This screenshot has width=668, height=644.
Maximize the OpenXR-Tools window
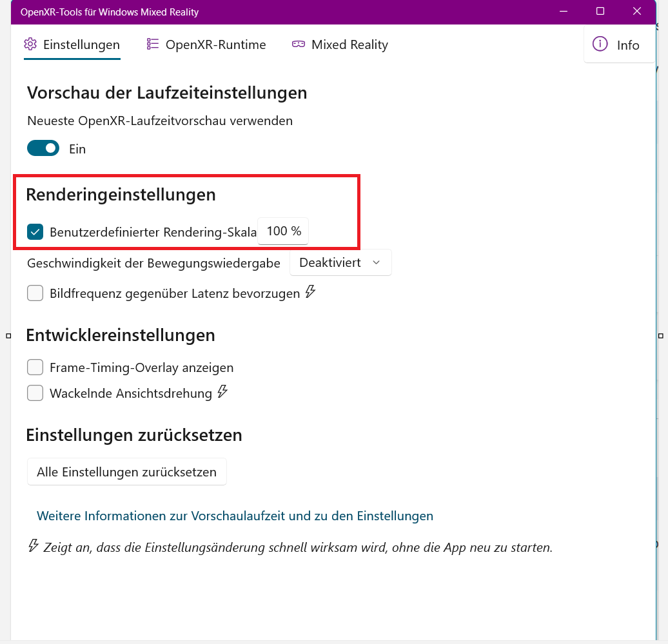point(600,12)
